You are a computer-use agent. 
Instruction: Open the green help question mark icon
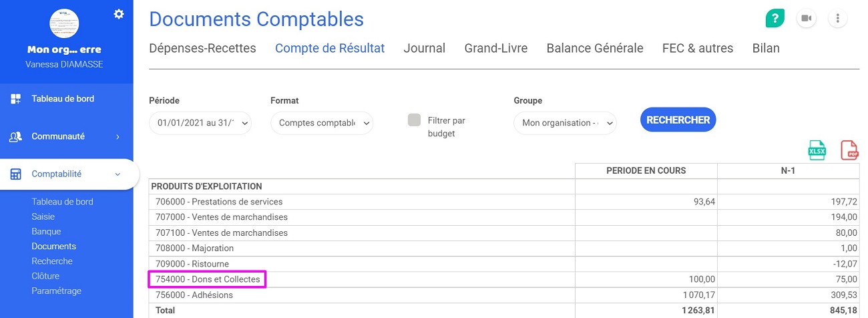[775, 18]
